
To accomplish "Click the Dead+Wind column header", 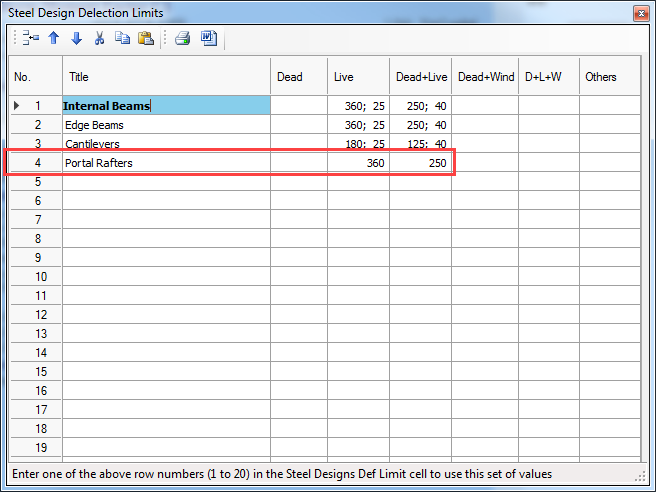I will click(485, 77).
